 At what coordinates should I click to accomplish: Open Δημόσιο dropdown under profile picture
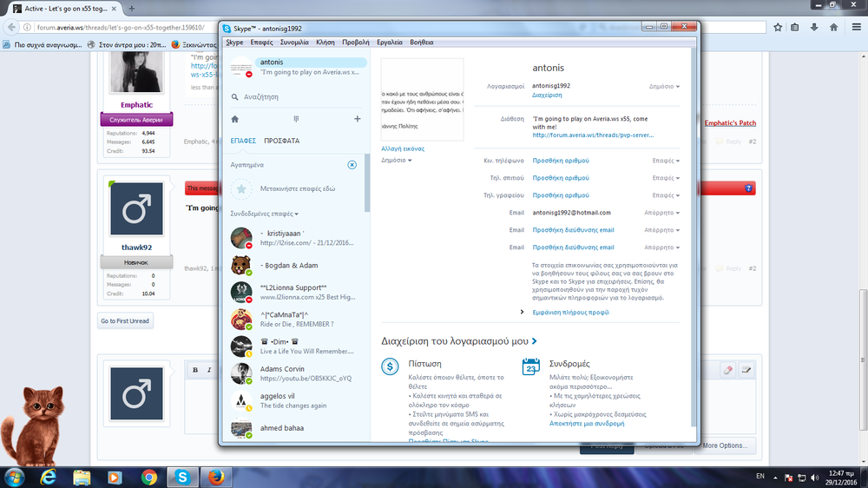pos(396,161)
